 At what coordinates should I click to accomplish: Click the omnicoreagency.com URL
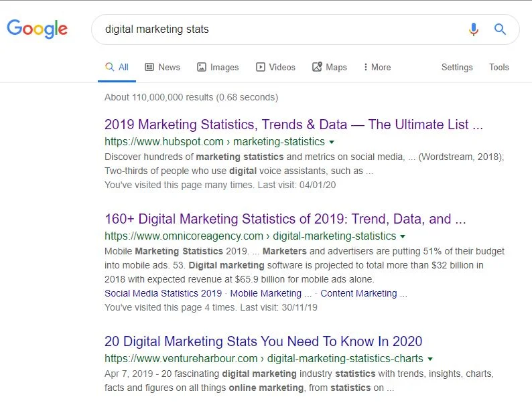pyautogui.click(x=250, y=236)
